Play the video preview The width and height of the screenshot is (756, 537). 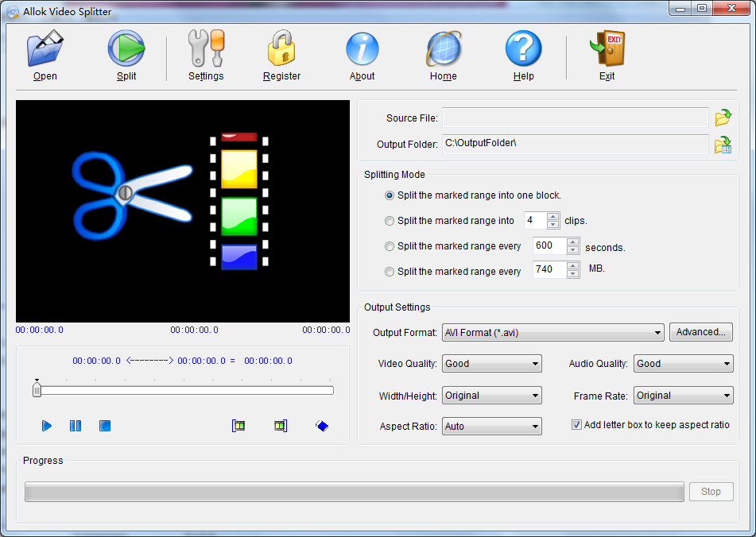click(x=47, y=426)
